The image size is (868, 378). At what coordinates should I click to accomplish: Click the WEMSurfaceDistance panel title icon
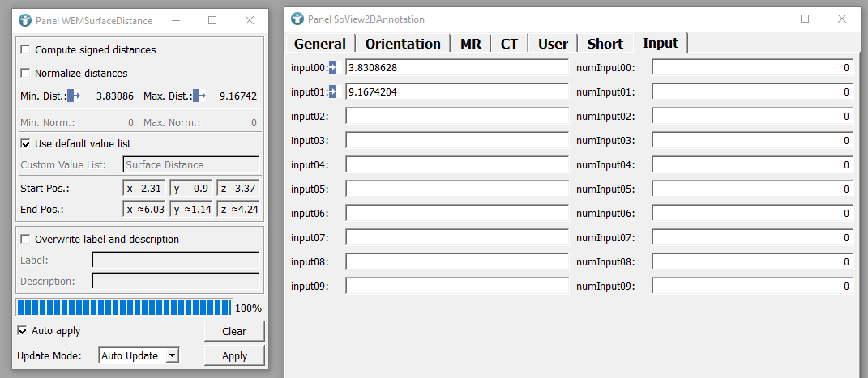tap(25, 19)
